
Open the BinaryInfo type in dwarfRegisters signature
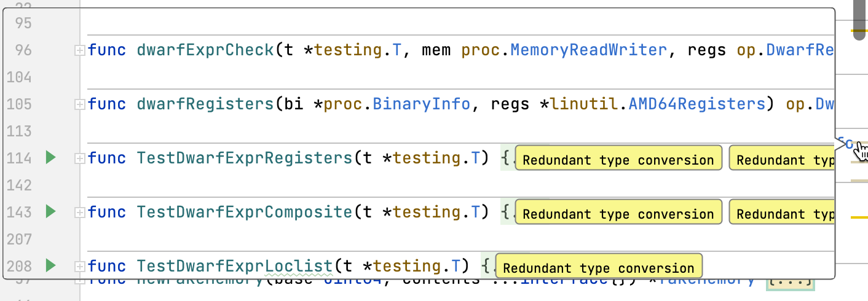[x=422, y=104]
